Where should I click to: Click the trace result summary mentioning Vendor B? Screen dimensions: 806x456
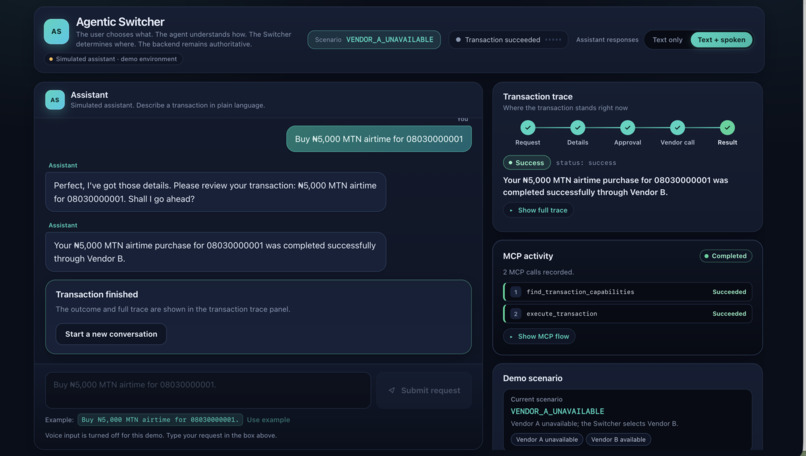coord(615,186)
